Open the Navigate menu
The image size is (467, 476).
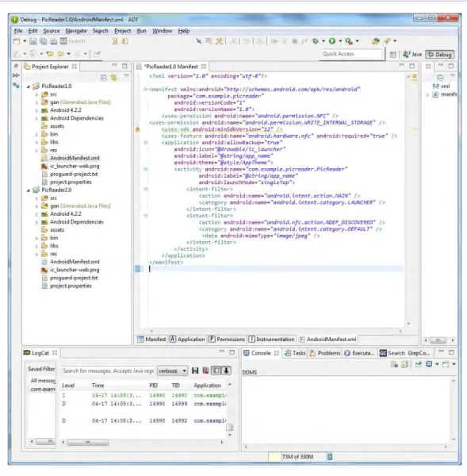coord(76,31)
